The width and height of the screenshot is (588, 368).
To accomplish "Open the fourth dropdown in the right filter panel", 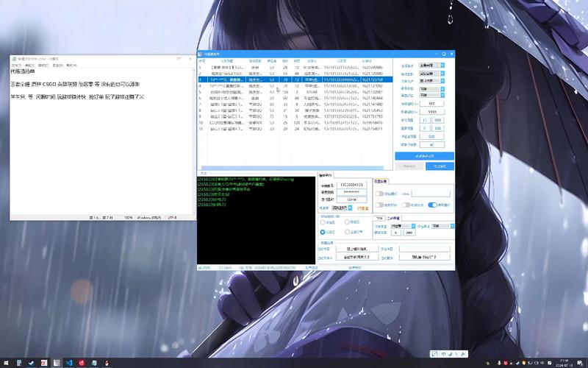I will 431,89.
